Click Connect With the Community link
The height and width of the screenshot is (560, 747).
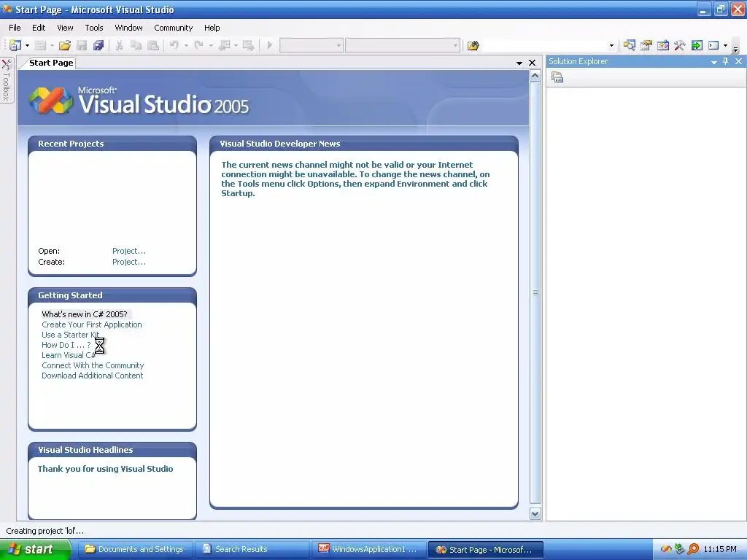[93, 366]
